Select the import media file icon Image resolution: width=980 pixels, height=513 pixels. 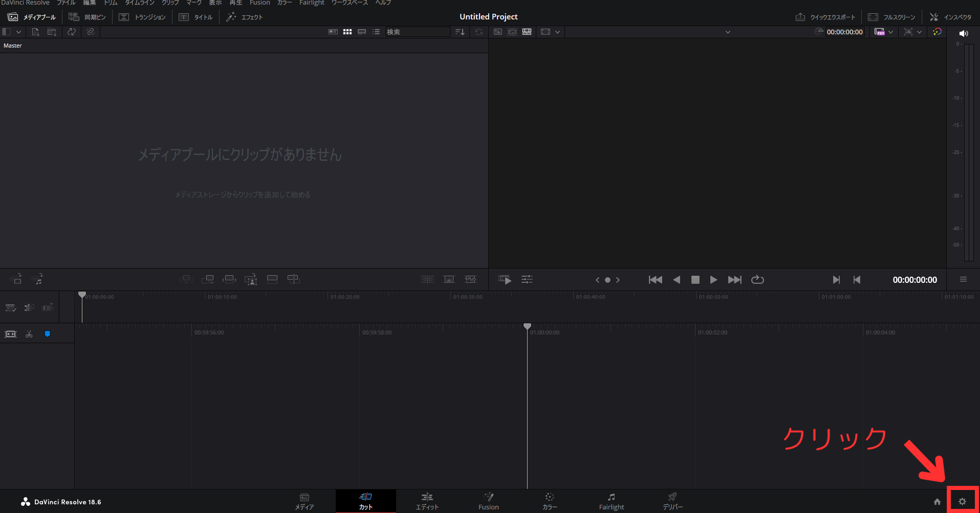pos(35,32)
